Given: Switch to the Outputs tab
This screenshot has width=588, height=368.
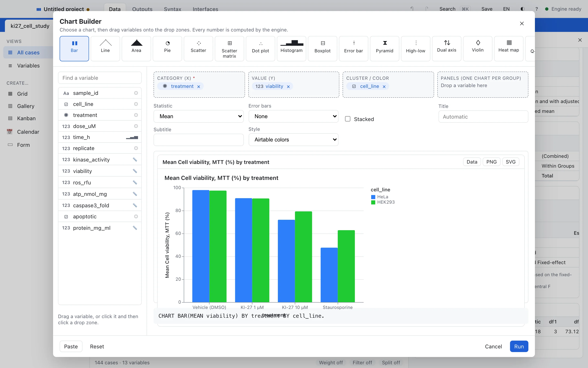Looking at the screenshot, I should (x=142, y=9).
